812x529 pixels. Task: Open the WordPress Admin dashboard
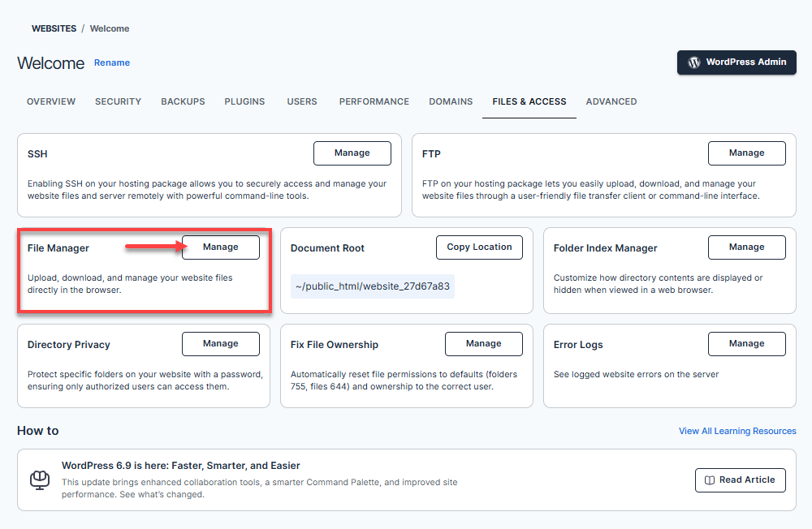tap(736, 62)
